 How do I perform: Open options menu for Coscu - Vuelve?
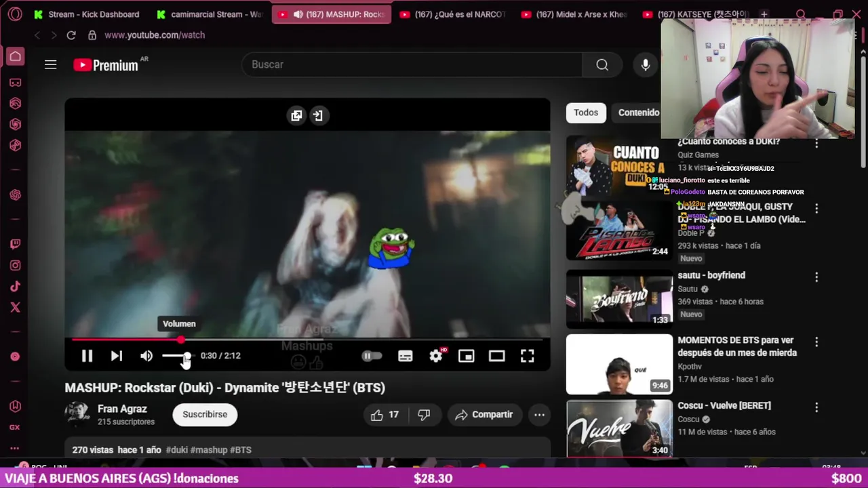(x=816, y=407)
